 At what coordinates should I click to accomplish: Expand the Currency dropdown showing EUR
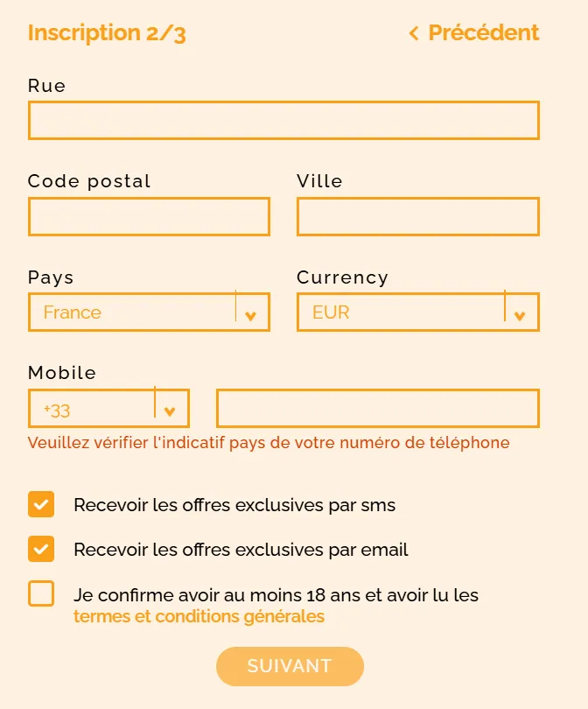[x=401, y=312]
